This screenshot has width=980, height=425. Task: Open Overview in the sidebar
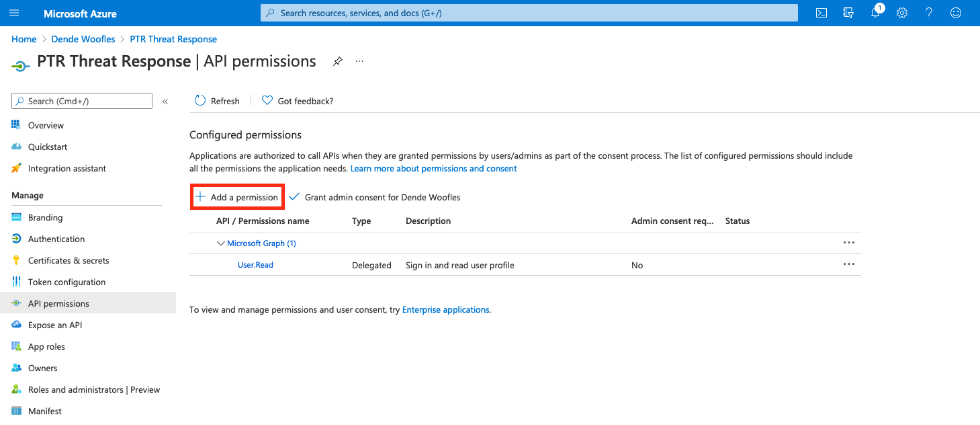click(46, 125)
